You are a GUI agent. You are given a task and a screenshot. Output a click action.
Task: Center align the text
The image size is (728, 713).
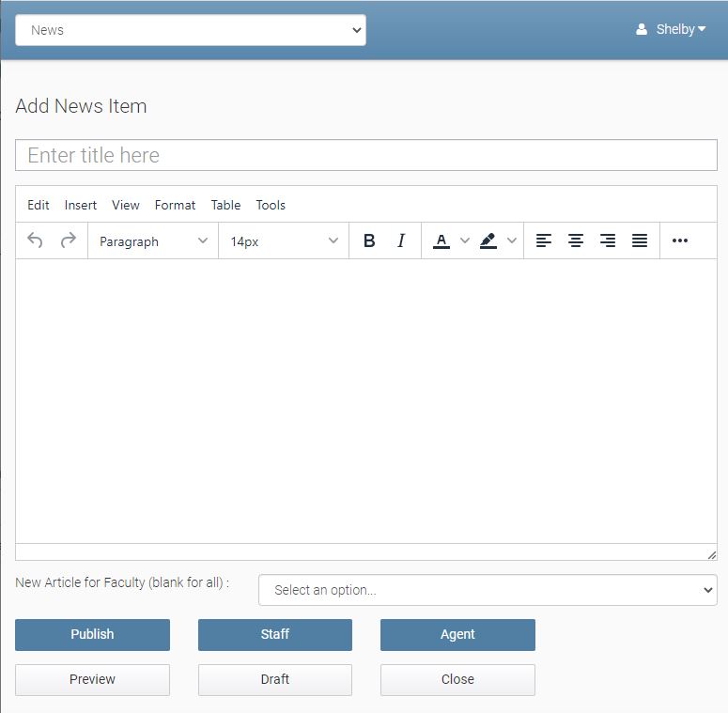pyautogui.click(x=576, y=241)
